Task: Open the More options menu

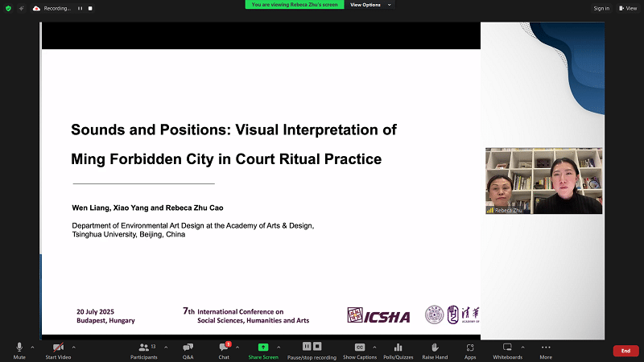Action: (546, 348)
